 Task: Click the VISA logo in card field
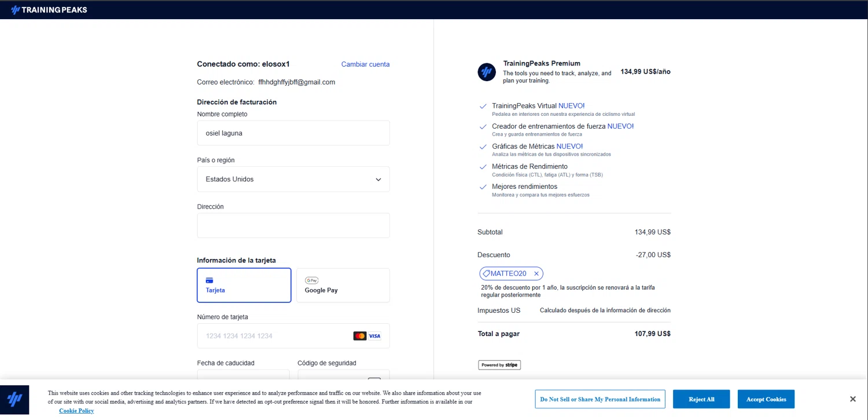coord(374,336)
